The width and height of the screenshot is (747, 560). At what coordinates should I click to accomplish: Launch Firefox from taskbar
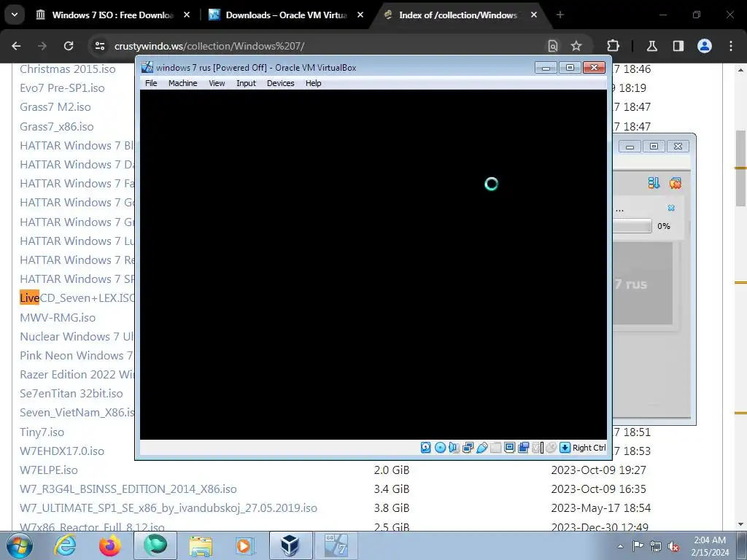click(x=109, y=545)
